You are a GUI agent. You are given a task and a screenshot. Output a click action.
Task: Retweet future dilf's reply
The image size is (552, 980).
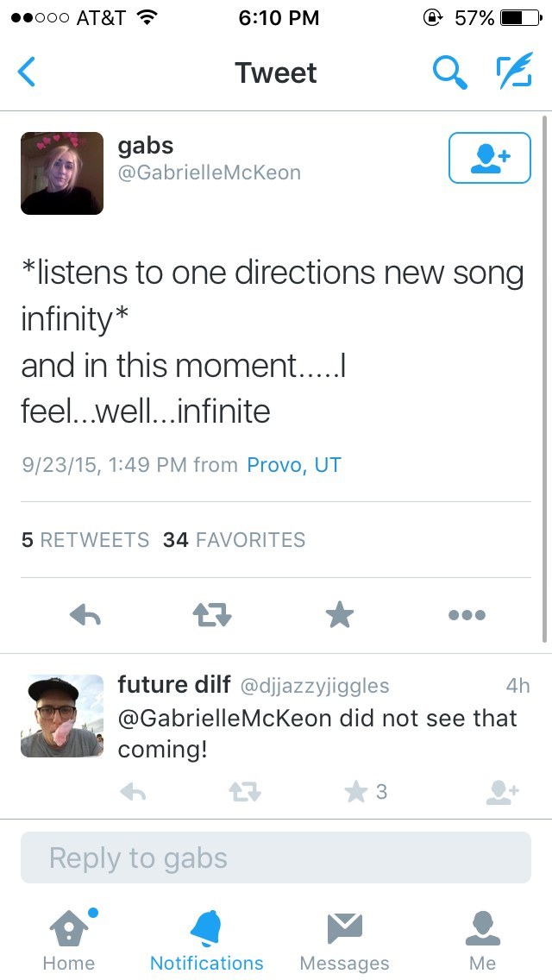(x=245, y=793)
